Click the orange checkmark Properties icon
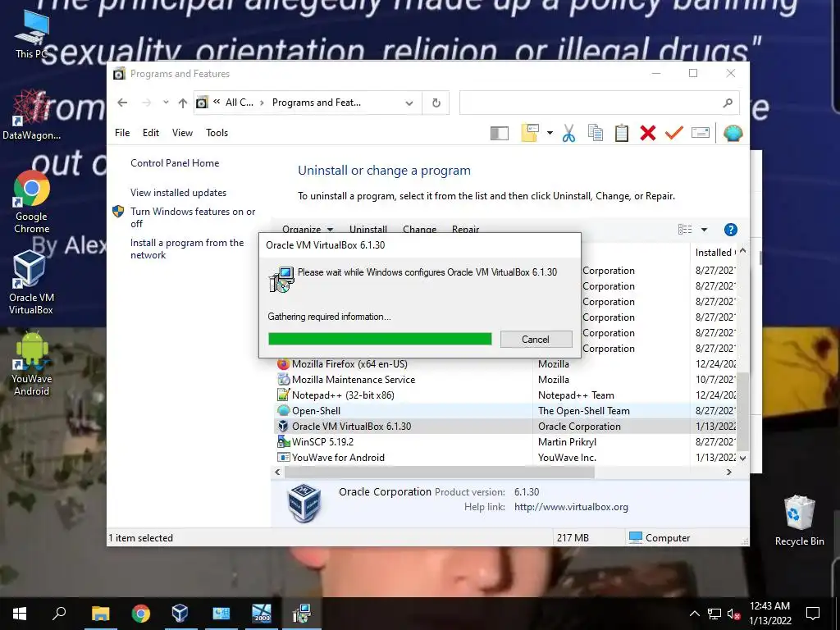 674,132
